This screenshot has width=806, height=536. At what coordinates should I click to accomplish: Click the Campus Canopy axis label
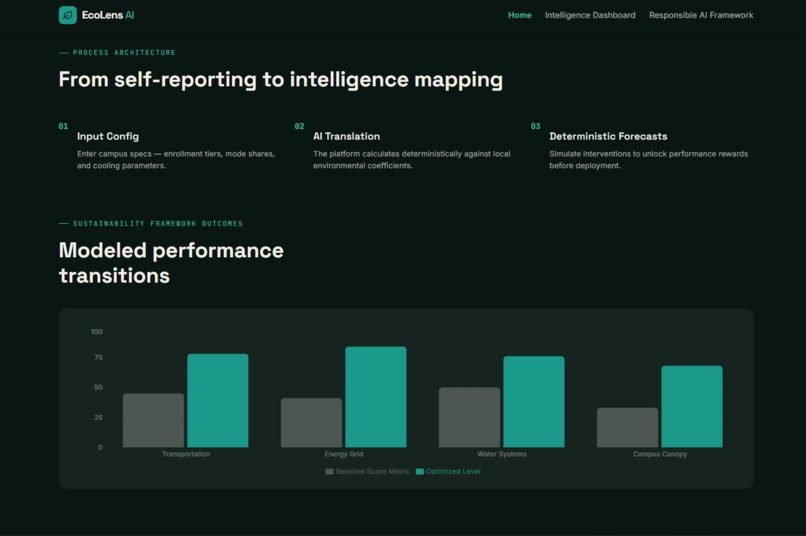[x=660, y=454]
